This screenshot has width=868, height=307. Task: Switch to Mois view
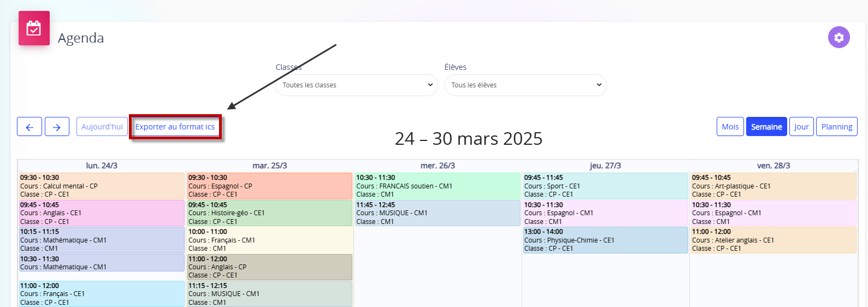pyautogui.click(x=730, y=127)
